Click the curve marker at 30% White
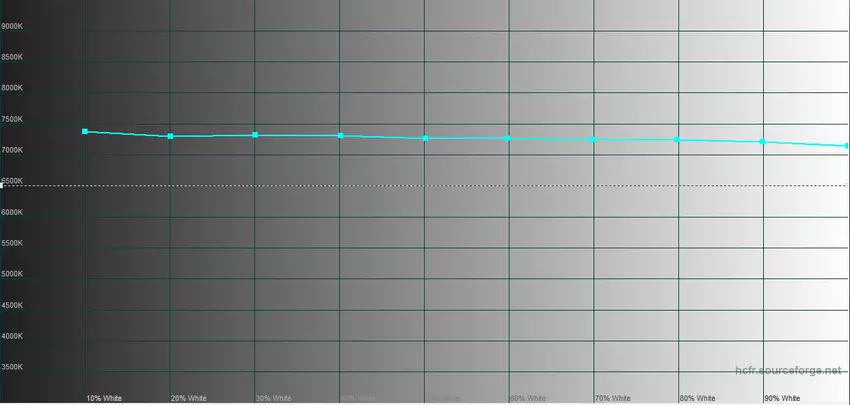The image size is (850, 405). [x=255, y=135]
